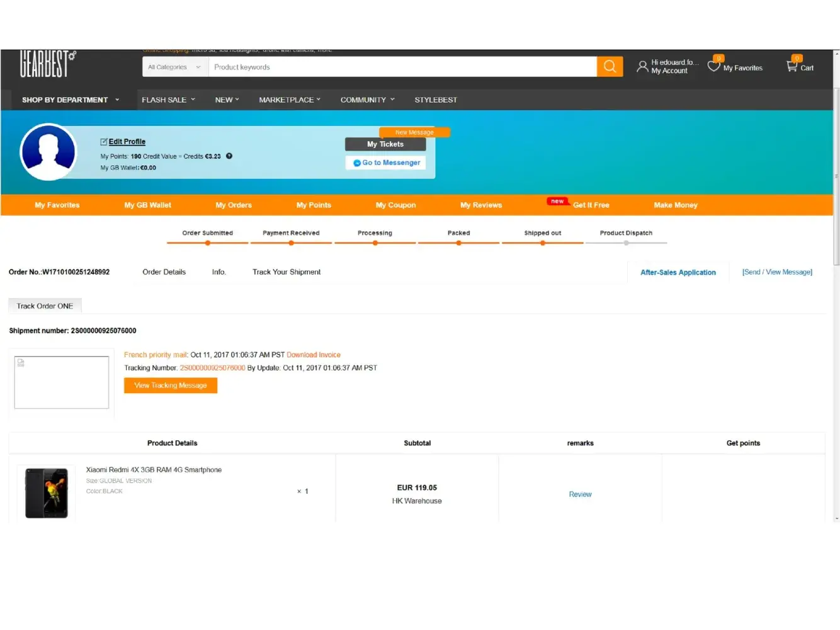The width and height of the screenshot is (840, 630).
Task: Open the Make Money tab
Action: 676,205
